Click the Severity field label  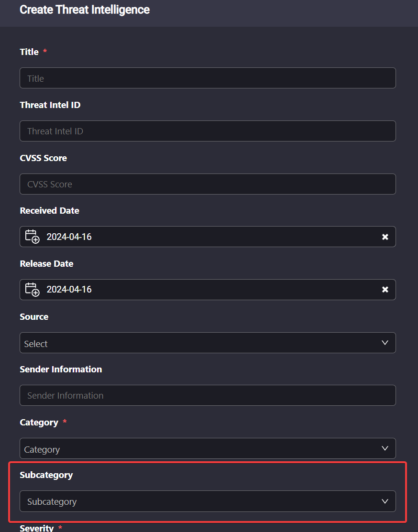point(37,528)
